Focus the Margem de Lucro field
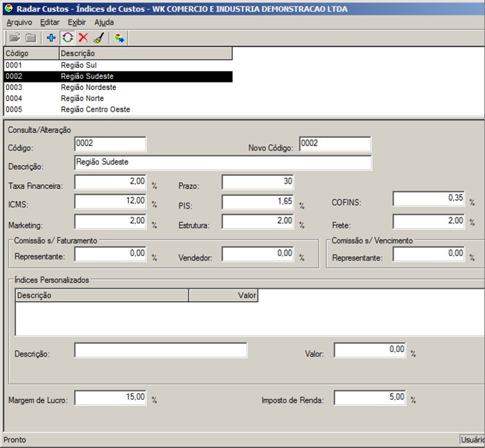Viewport: 485px width, 448px height. 110,398
